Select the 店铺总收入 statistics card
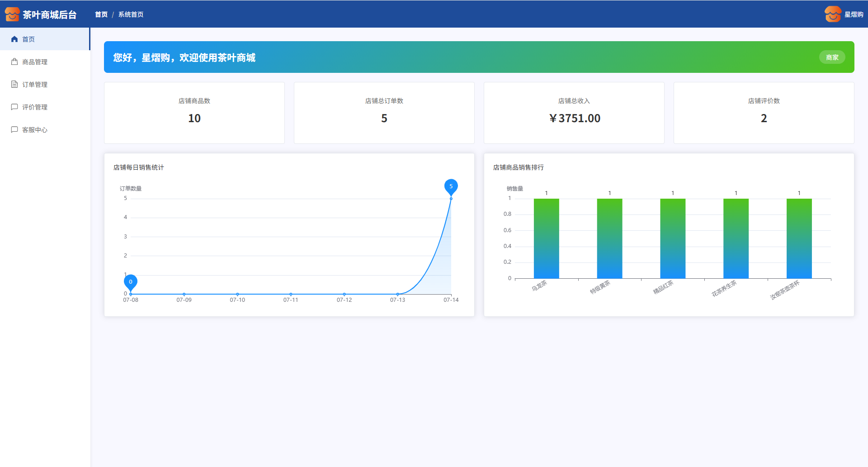Screen dimensions: 868x467 click(574, 113)
